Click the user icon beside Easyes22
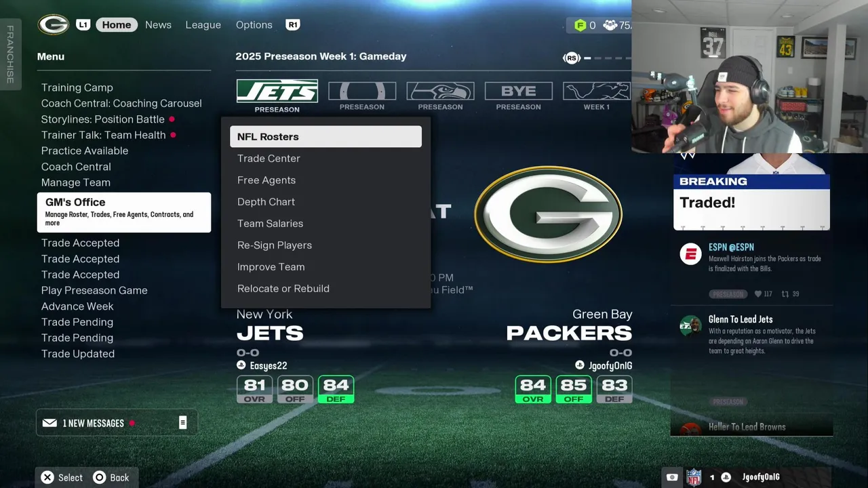 (x=241, y=365)
